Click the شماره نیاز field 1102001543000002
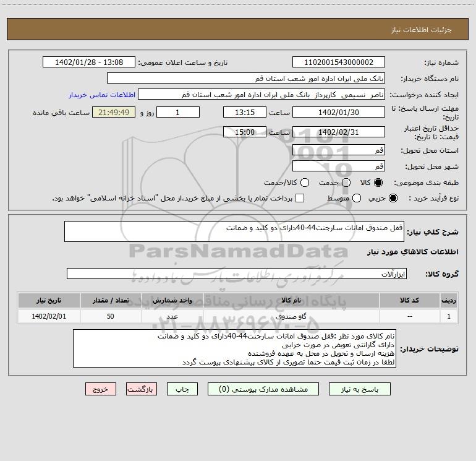 coord(339,62)
